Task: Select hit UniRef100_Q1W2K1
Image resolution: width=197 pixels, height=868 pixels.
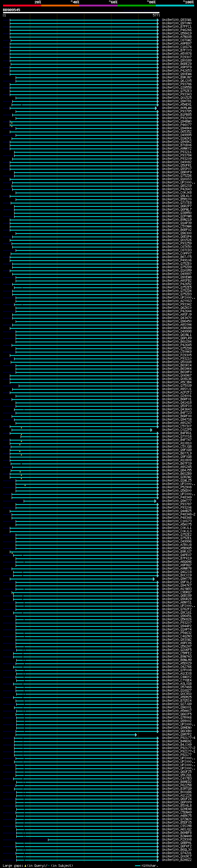Action: (x=177, y=139)
